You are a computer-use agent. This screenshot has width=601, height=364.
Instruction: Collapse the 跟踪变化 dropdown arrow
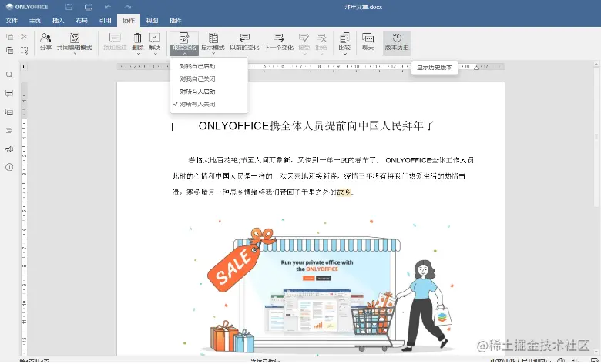click(184, 54)
